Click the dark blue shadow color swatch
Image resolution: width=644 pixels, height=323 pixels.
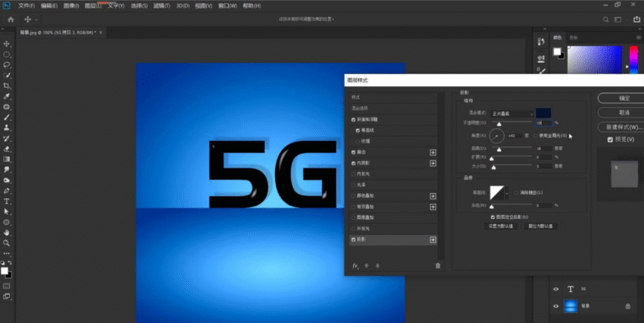point(543,113)
